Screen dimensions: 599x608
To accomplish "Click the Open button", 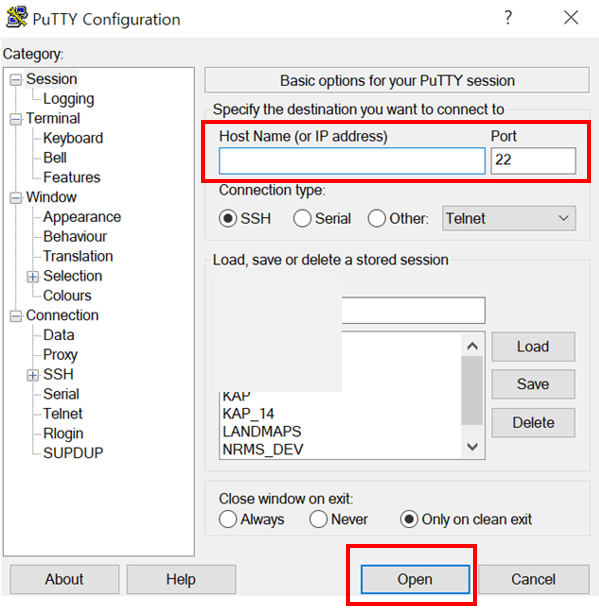I will pos(415,579).
